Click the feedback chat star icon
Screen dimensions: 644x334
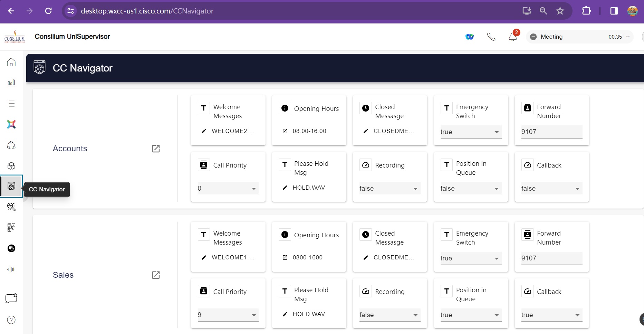pyautogui.click(x=11, y=298)
